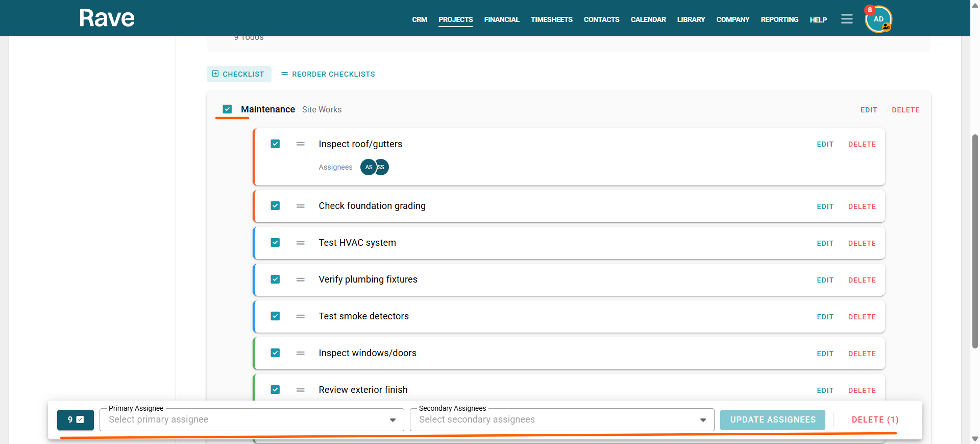Expand the Secondary Assignees dropdown
This screenshot has width=980, height=444.
click(x=562, y=419)
